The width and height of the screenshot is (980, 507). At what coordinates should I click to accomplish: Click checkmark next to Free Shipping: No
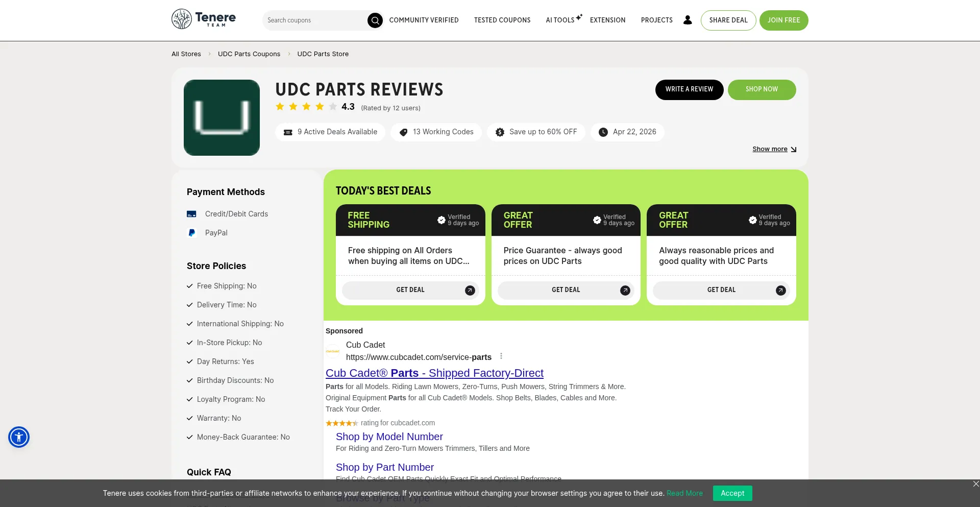click(x=190, y=286)
